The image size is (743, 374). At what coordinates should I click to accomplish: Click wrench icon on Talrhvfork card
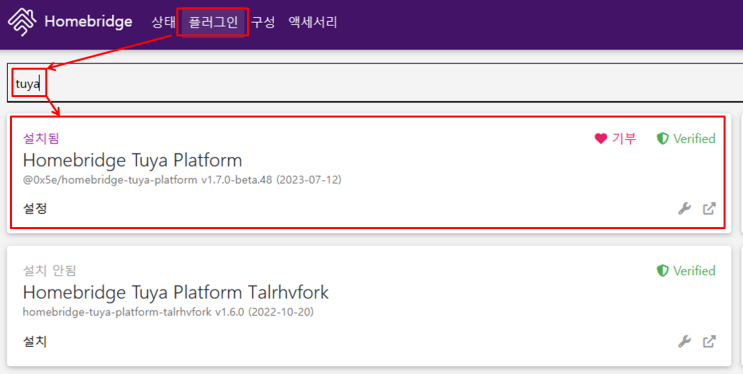(x=684, y=341)
